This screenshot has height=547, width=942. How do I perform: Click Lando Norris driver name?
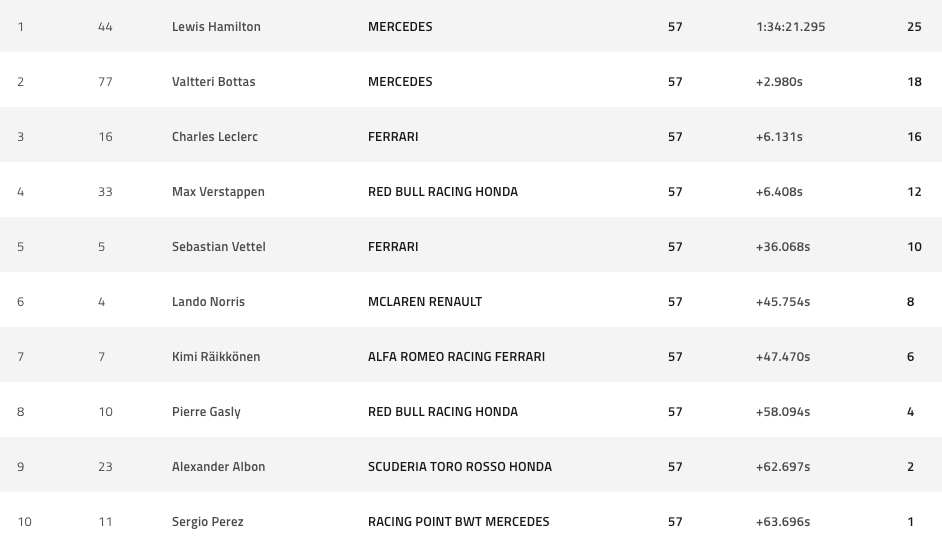pos(208,301)
